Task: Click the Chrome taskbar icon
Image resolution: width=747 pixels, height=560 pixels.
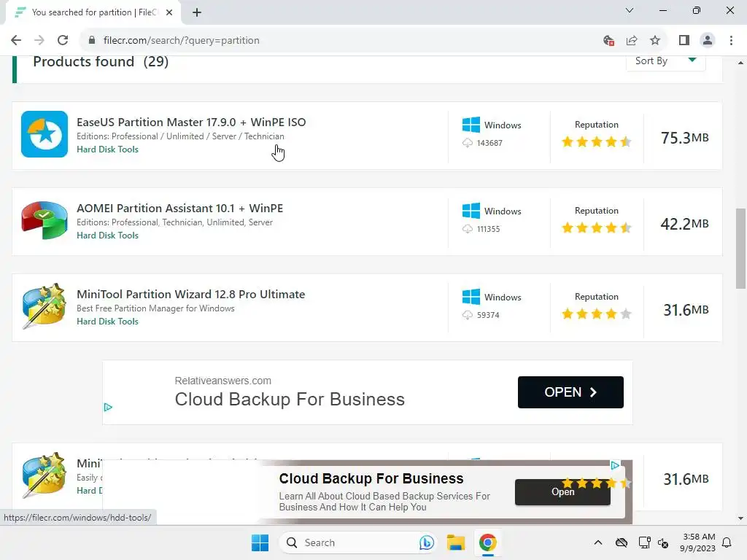Action: pyautogui.click(x=488, y=542)
